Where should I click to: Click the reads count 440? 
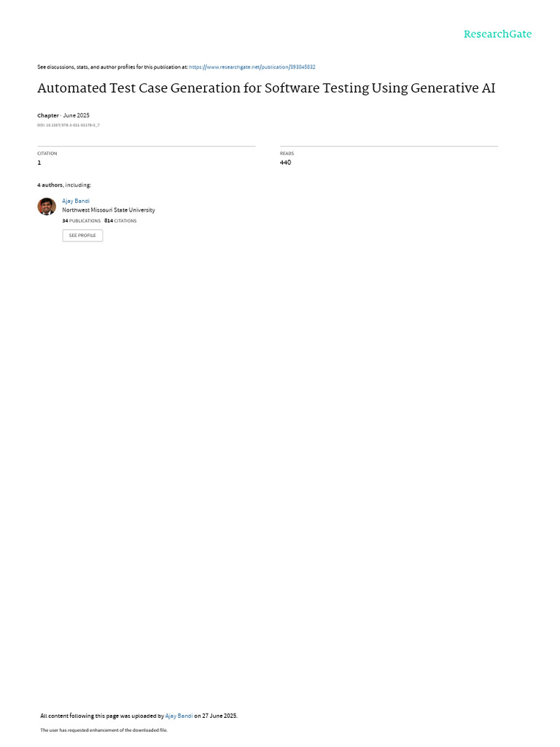tap(285, 163)
